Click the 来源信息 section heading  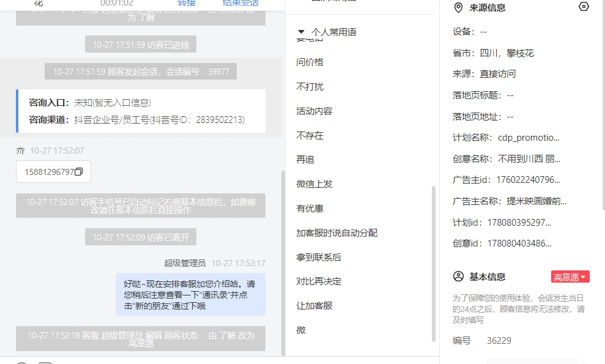pos(488,8)
